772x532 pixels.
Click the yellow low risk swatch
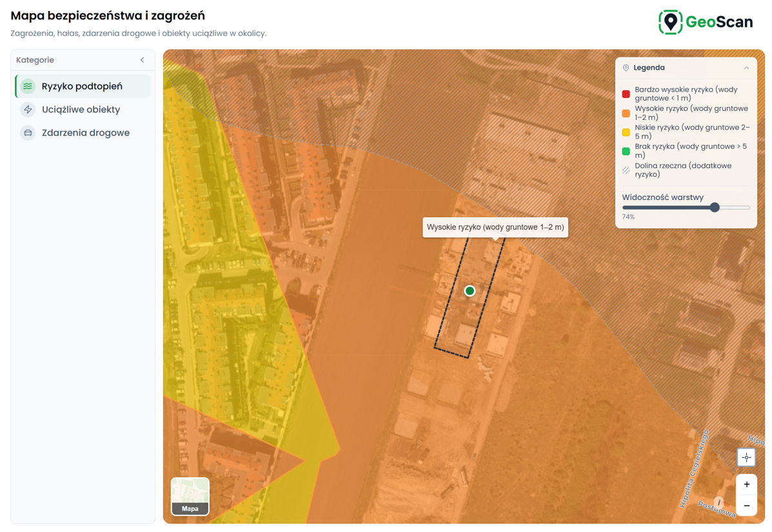click(x=626, y=132)
